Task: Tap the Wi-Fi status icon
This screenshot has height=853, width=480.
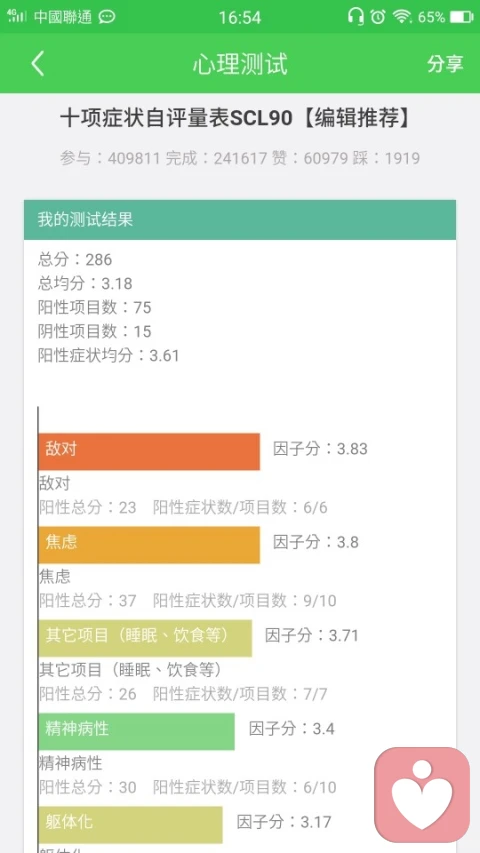Action: 402,16
